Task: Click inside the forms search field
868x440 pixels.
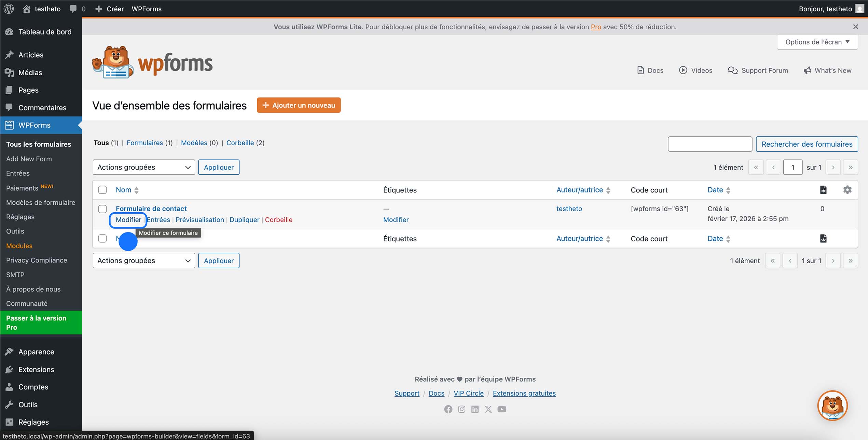Action: 709,144
